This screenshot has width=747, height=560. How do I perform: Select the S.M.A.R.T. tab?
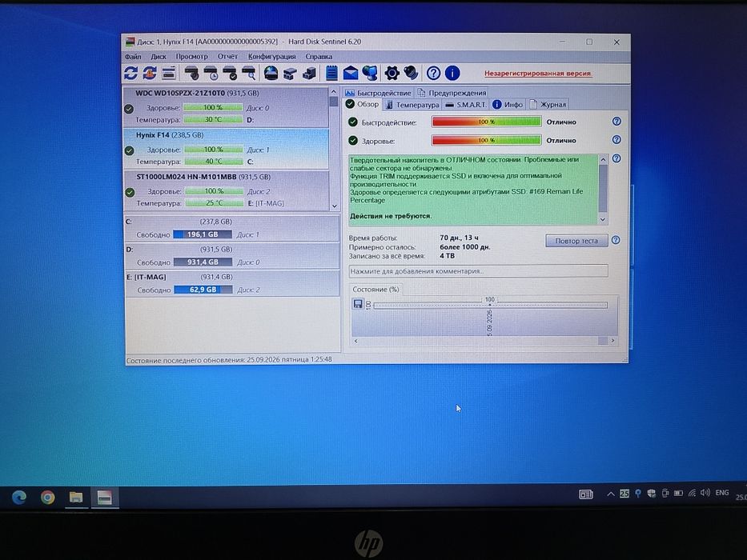pos(465,105)
